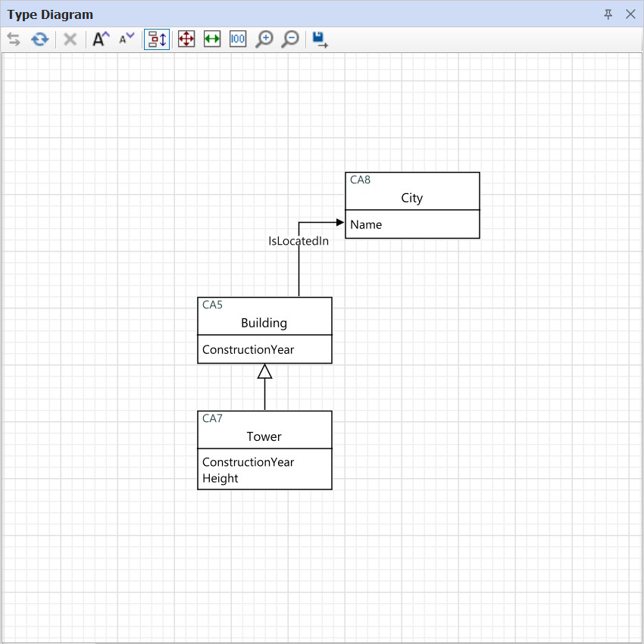Click the gray X delete icon
The image size is (644, 644).
pyautogui.click(x=70, y=39)
